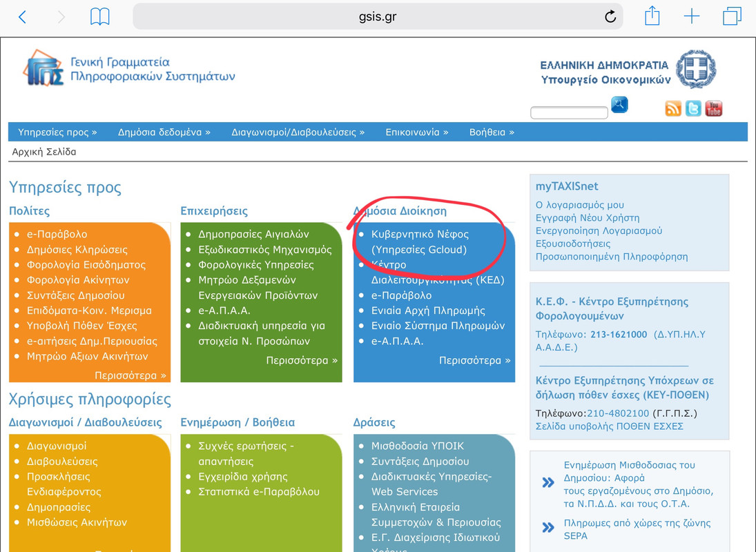
Task: Tap the Safari back arrow
Action: (x=22, y=17)
